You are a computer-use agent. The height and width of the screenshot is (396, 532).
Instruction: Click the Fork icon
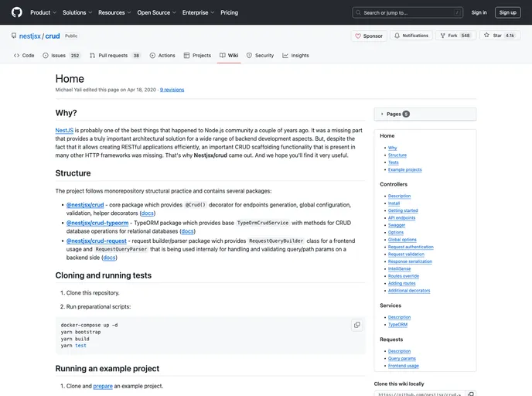pyautogui.click(x=443, y=36)
